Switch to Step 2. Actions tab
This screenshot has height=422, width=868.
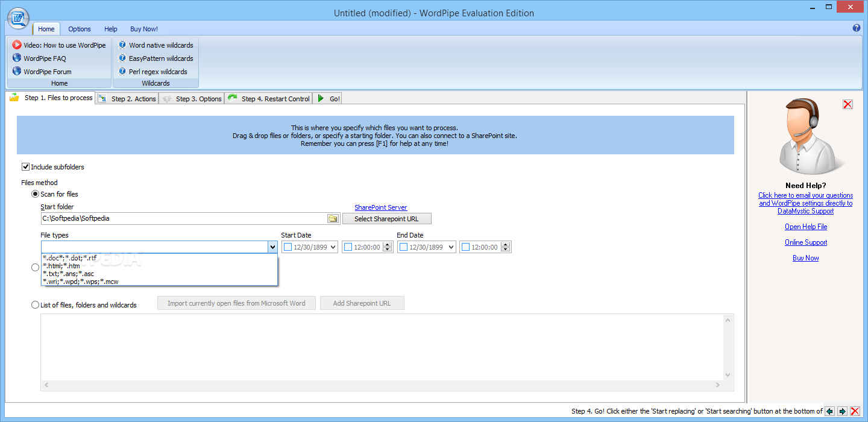127,99
